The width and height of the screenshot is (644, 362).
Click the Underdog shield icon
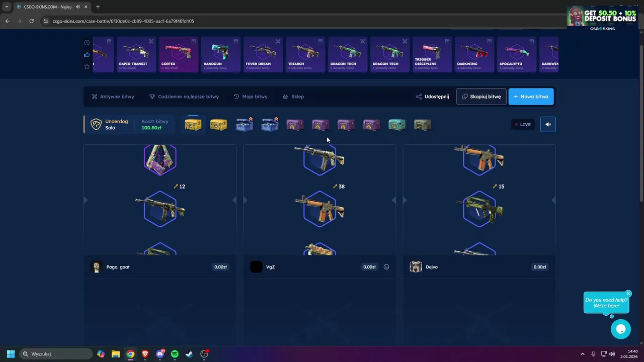96,124
